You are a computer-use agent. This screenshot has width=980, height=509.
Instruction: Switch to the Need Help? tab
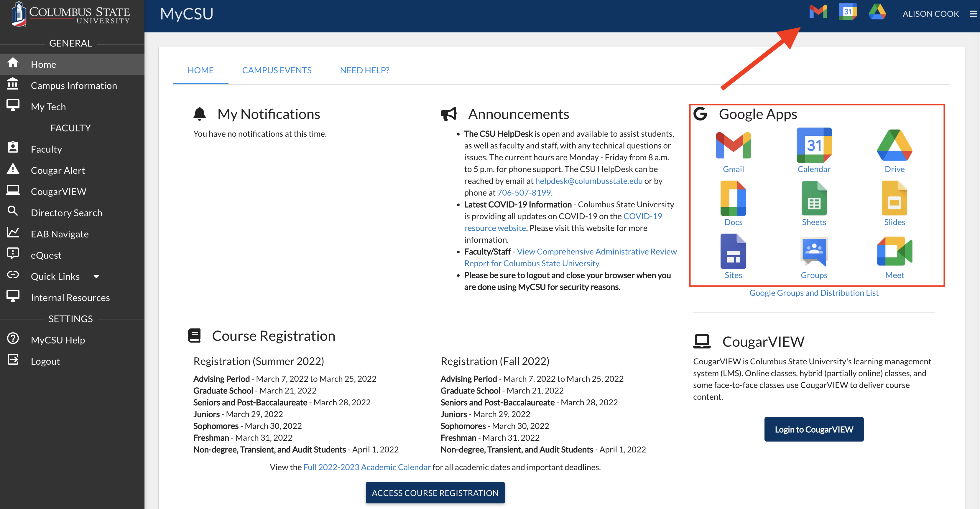tap(364, 70)
